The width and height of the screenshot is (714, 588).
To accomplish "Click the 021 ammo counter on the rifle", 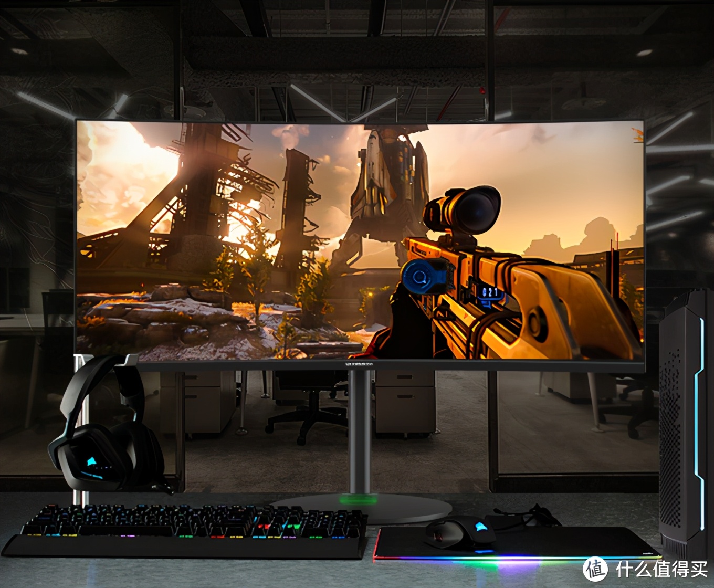I will coord(489,292).
